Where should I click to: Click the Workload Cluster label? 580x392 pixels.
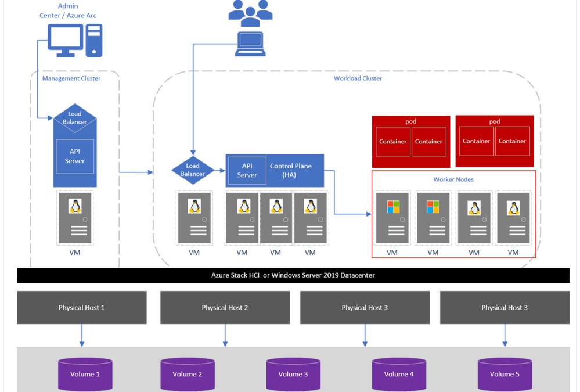(358, 78)
